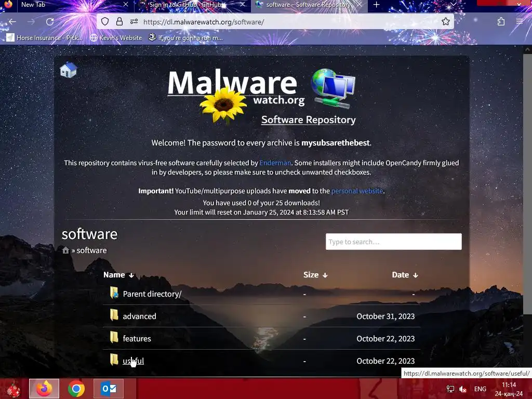Viewport: 532px width, 399px height.
Task: Open the Parent directory/ entry
Action: tap(152, 294)
